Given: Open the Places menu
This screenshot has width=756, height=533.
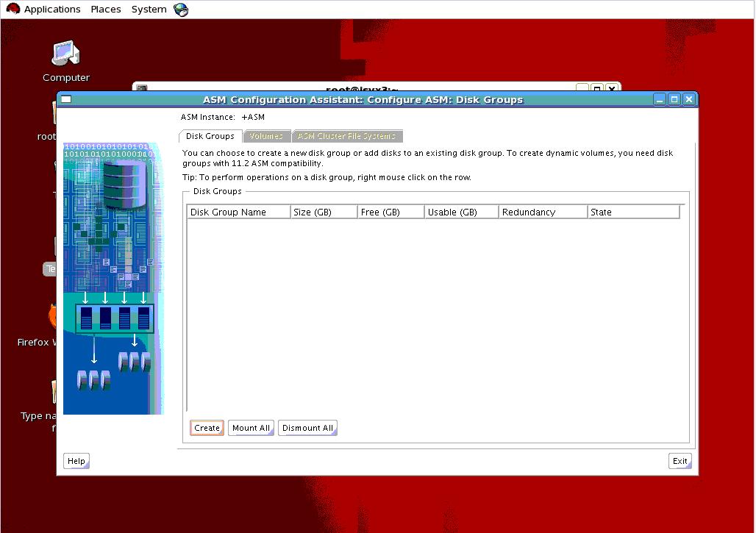Looking at the screenshot, I should 106,9.
